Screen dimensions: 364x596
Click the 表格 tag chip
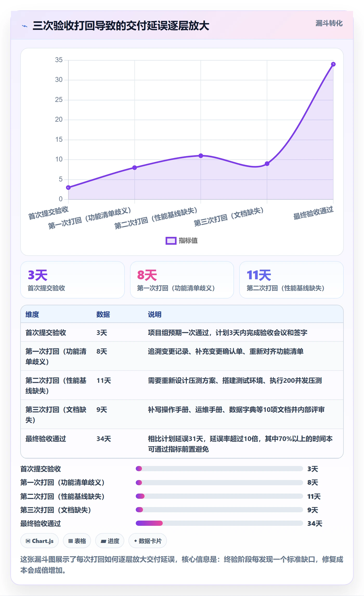click(x=77, y=541)
